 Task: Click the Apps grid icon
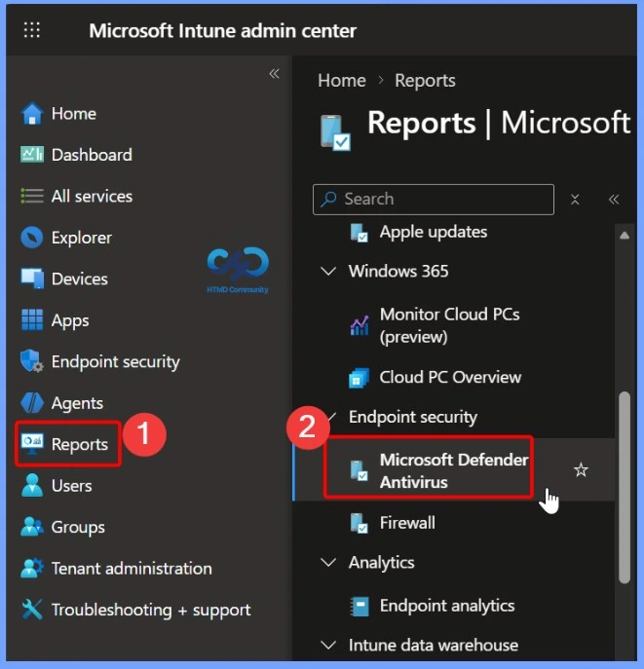pyautogui.click(x=32, y=320)
